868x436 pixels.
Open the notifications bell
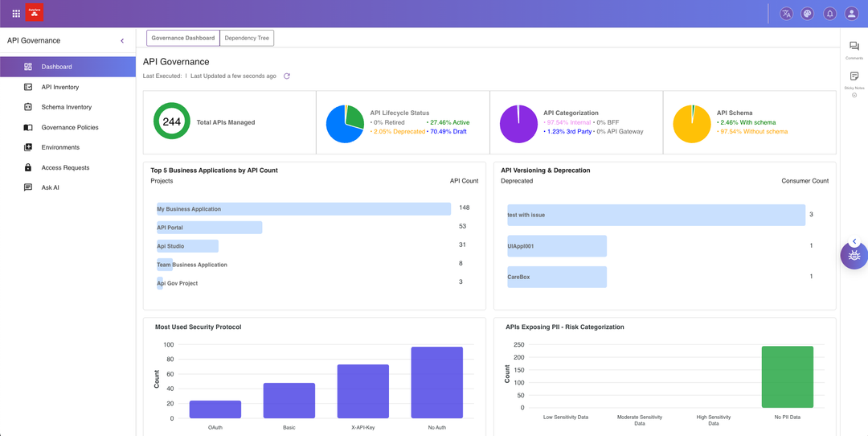pyautogui.click(x=829, y=13)
